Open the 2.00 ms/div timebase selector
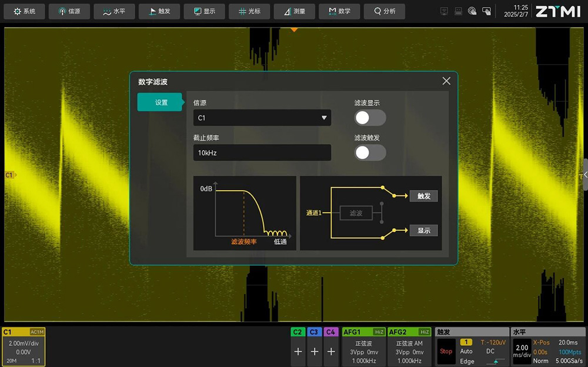 click(522, 351)
